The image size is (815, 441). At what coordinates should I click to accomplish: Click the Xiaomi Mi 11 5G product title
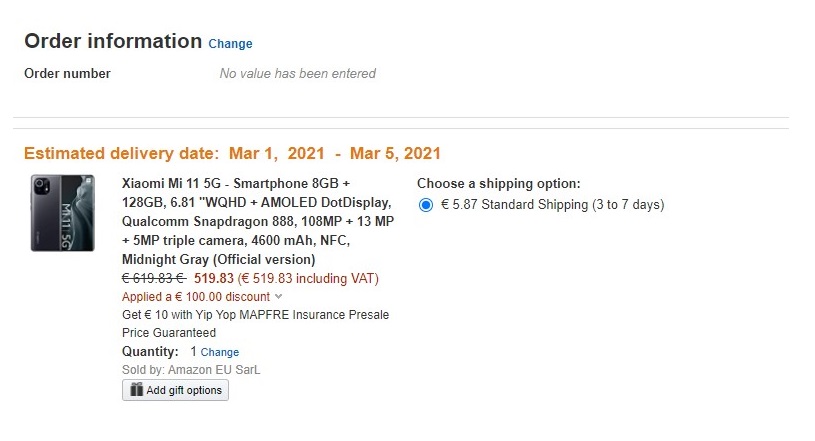(x=257, y=222)
